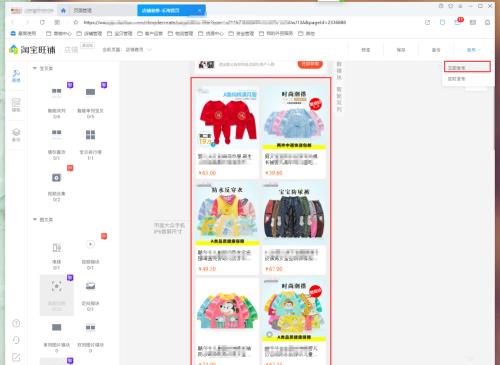Image resolution: width=500 pixels, height=365 pixels.
Task: Click the browser home icon tab
Action: [63, 11]
